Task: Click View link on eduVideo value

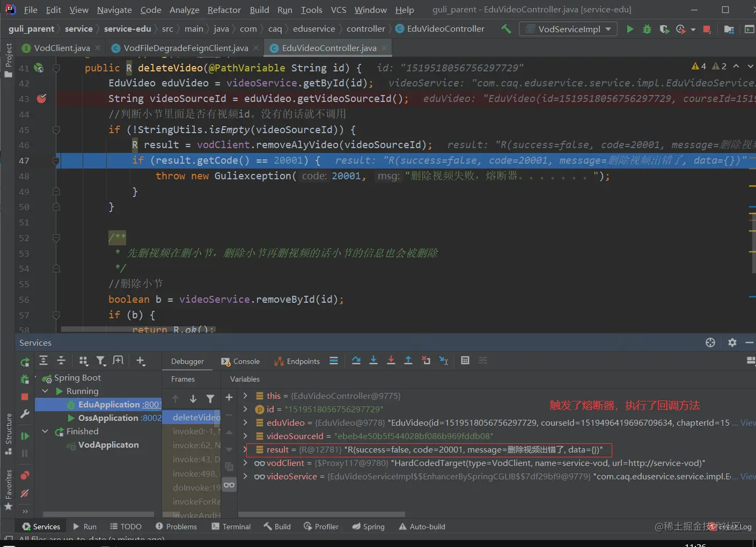Action: 748,422
